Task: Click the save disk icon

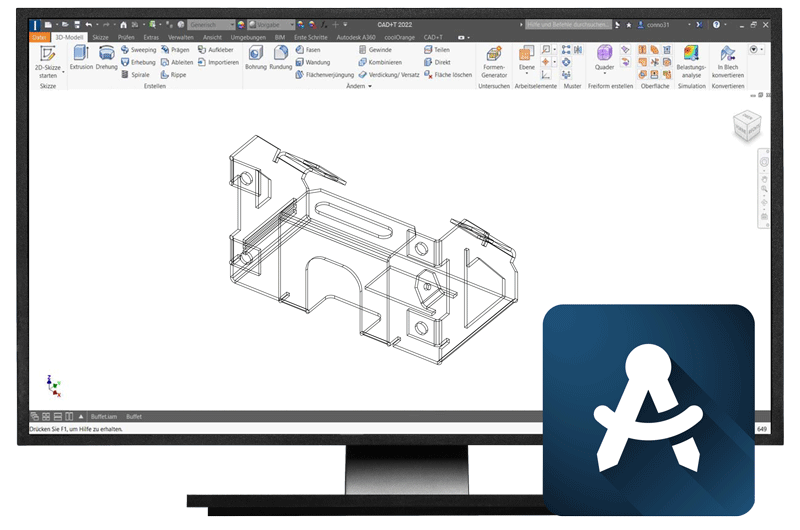Action: click(x=77, y=24)
